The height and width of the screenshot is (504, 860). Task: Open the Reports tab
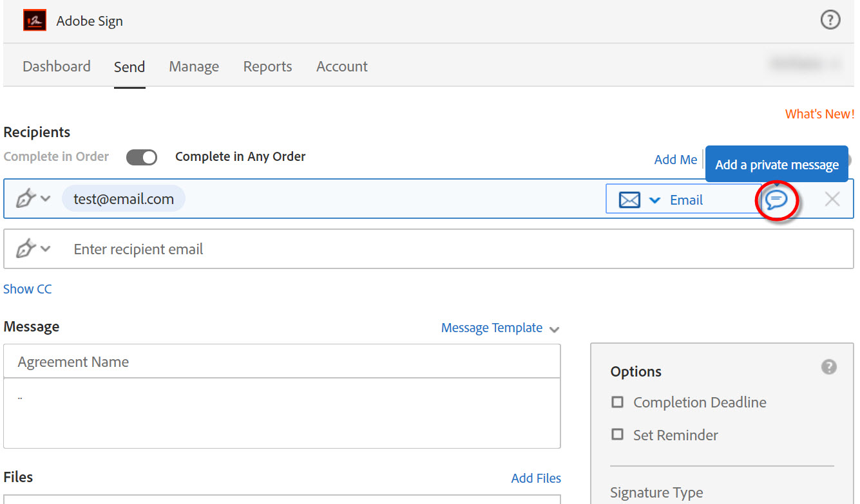[x=267, y=66]
